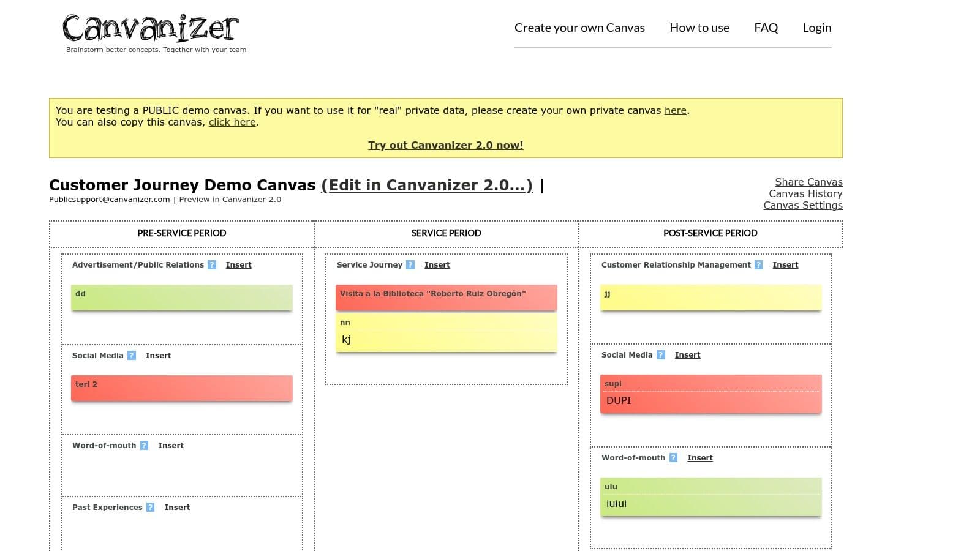The width and height of the screenshot is (980, 551).
Task: Click Insert under Past Experiences
Action: click(x=177, y=508)
